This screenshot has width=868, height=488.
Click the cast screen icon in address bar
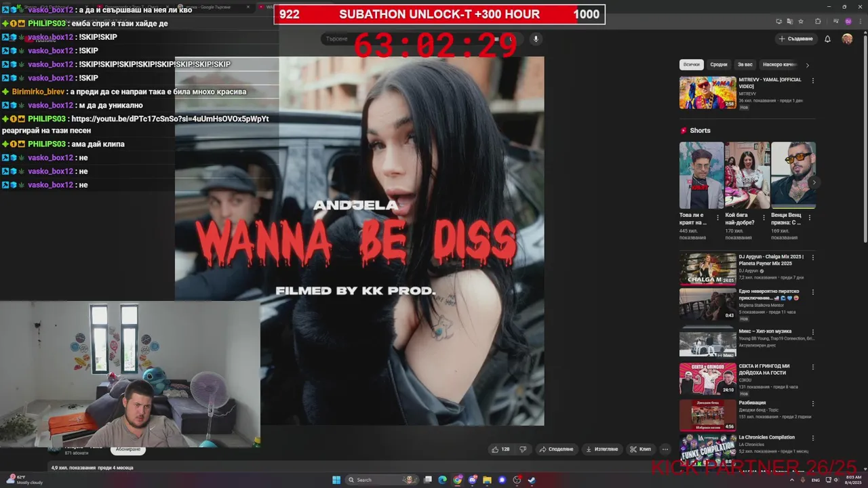pos(778,21)
